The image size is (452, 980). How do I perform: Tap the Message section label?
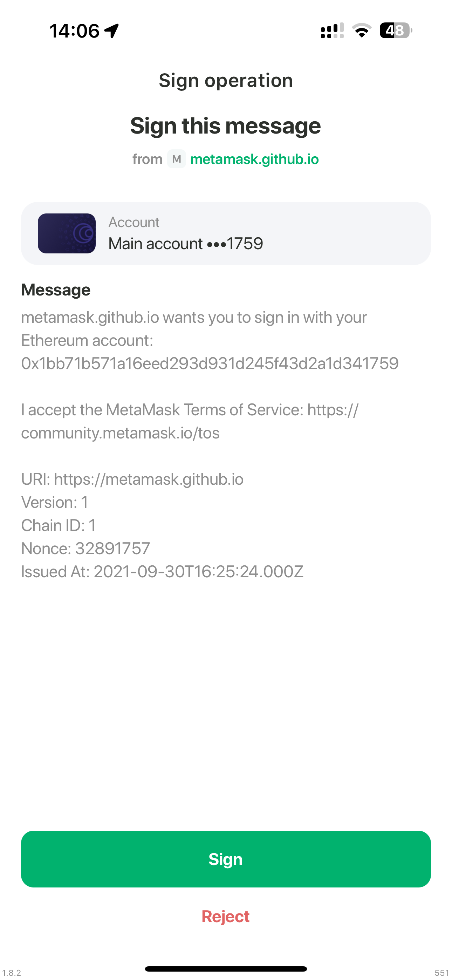pos(56,290)
